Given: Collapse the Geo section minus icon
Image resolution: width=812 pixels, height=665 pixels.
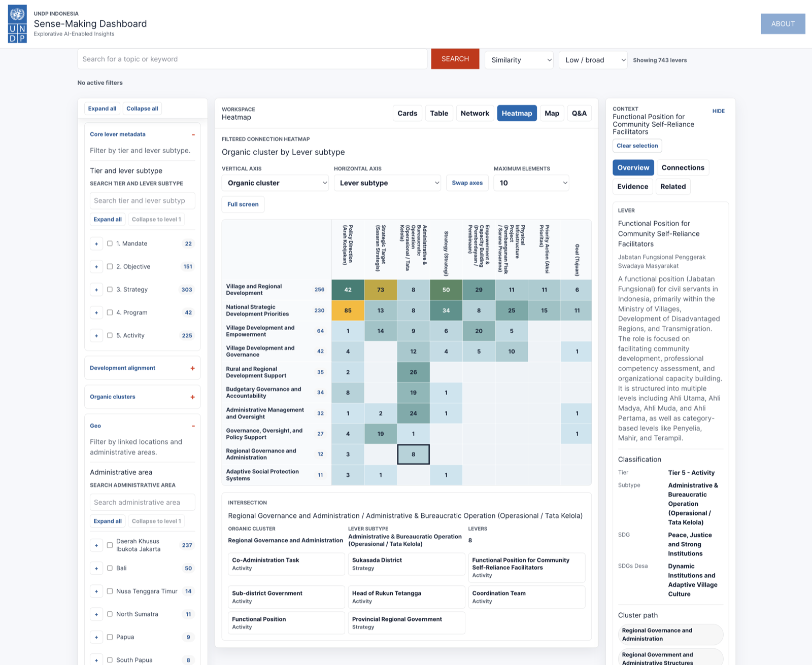Looking at the screenshot, I should (193, 426).
